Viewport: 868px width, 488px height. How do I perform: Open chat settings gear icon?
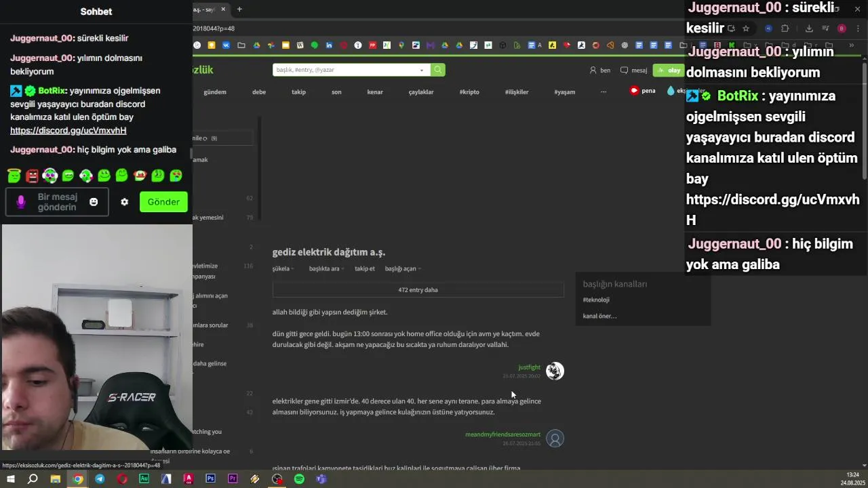tap(124, 202)
